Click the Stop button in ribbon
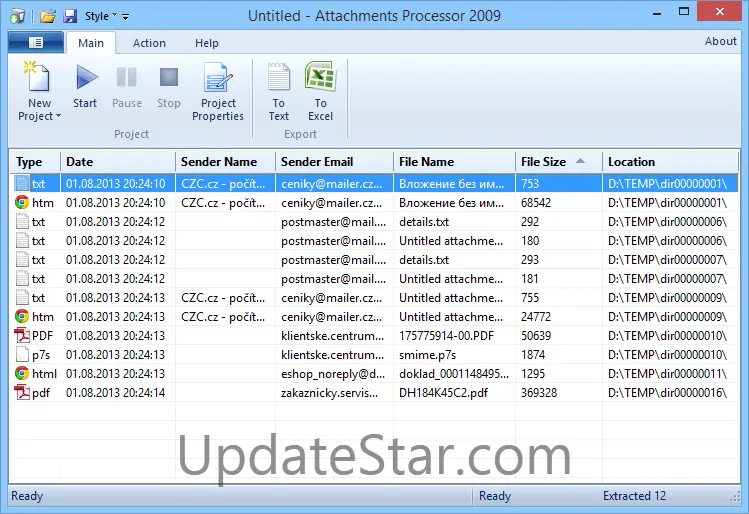This screenshot has height=514, width=749. (x=169, y=86)
